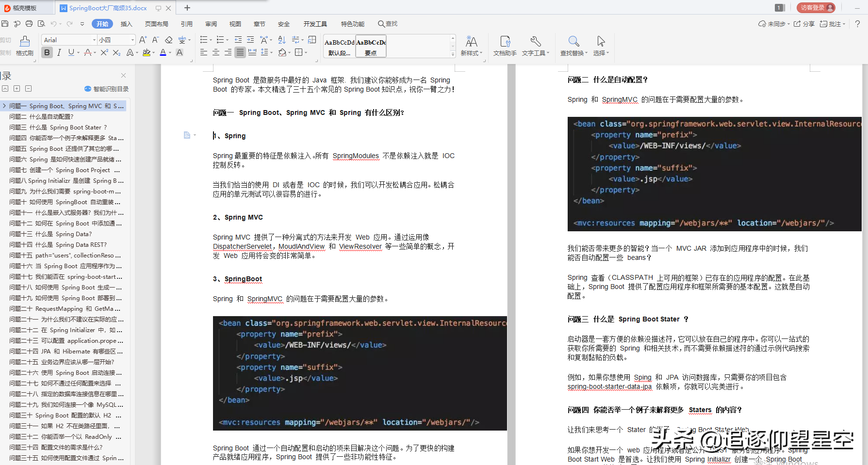Open the Text Tools (文字工具) dropdown
The image size is (868, 465).
536,46
